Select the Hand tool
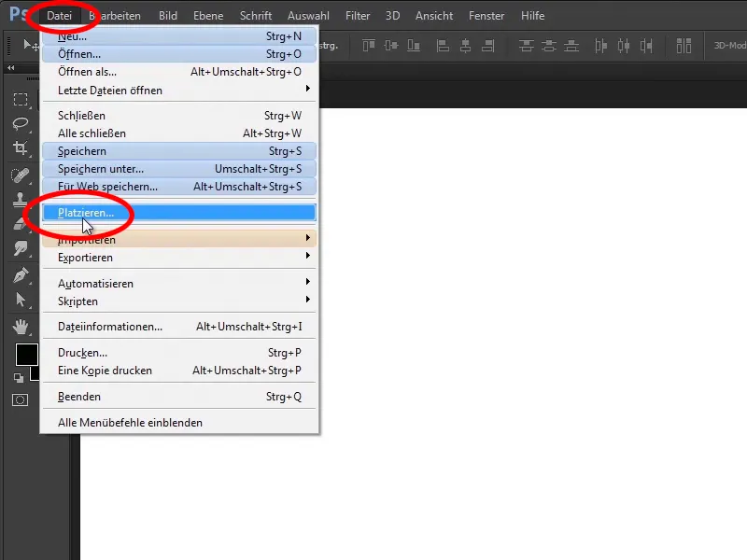 click(x=20, y=327)
